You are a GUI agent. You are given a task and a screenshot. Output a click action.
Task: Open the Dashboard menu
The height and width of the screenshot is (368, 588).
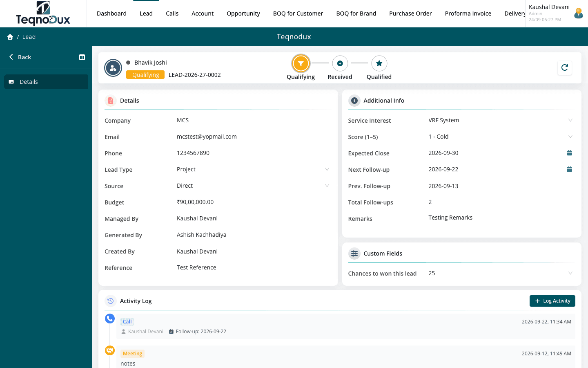(x=111, y=13)
